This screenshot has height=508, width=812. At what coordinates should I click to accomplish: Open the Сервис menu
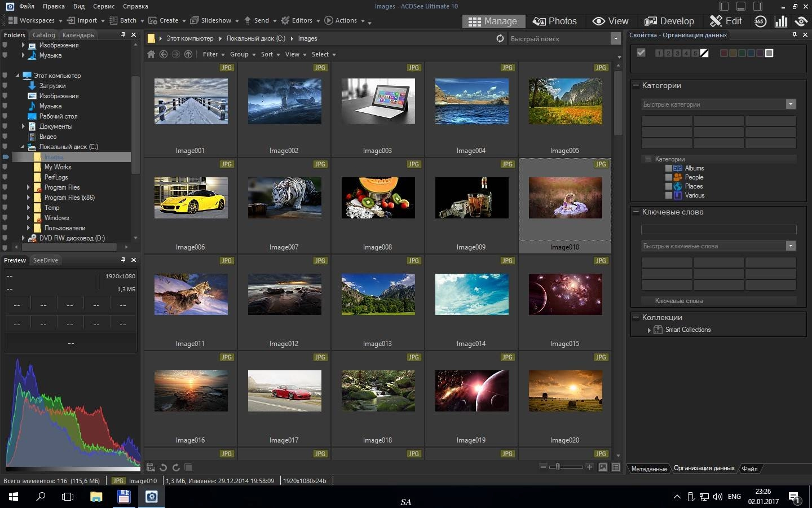click(x=104, y=6)
